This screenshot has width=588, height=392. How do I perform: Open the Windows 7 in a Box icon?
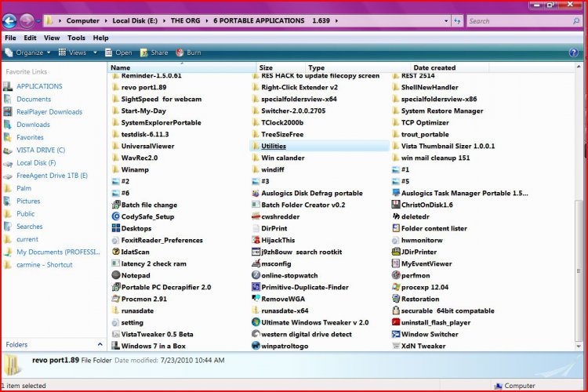116,346
